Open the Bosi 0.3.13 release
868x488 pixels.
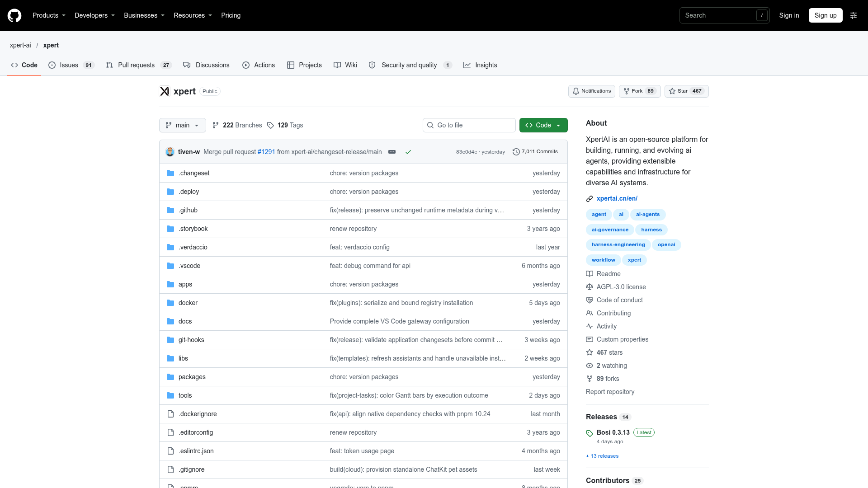click(x=613, y=432)
